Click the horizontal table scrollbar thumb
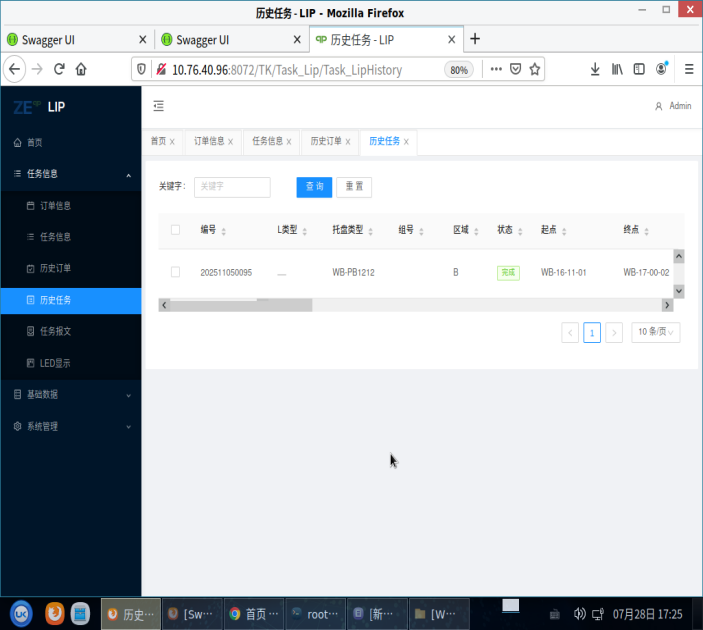The width and height of the screenshot is (703, 630). (x=241, y=305)
